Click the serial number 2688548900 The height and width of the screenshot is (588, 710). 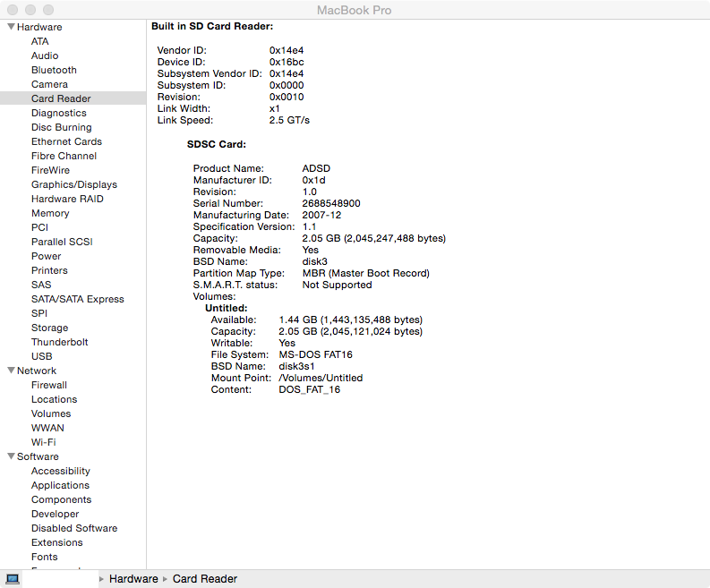331,204
